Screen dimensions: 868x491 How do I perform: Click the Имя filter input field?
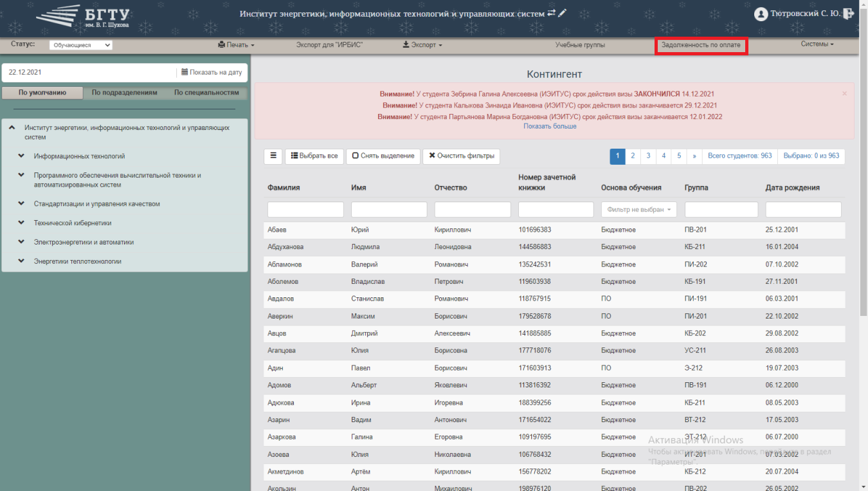click(389, 210)
